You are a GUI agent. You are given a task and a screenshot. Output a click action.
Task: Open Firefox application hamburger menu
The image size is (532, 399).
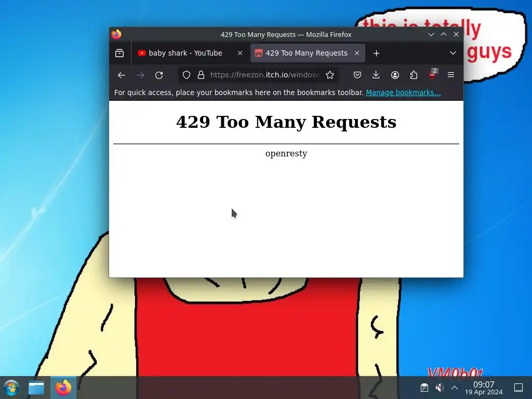(451, 75)
